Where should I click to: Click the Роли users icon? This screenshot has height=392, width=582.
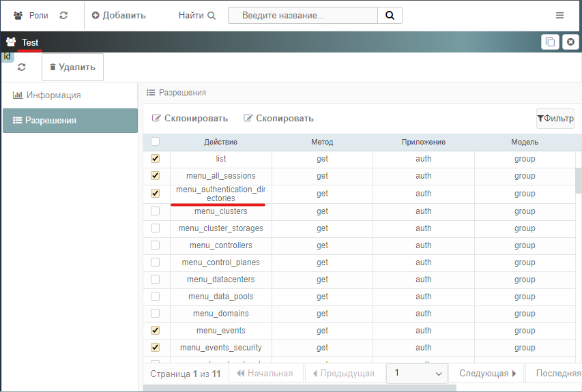point(18,15)
